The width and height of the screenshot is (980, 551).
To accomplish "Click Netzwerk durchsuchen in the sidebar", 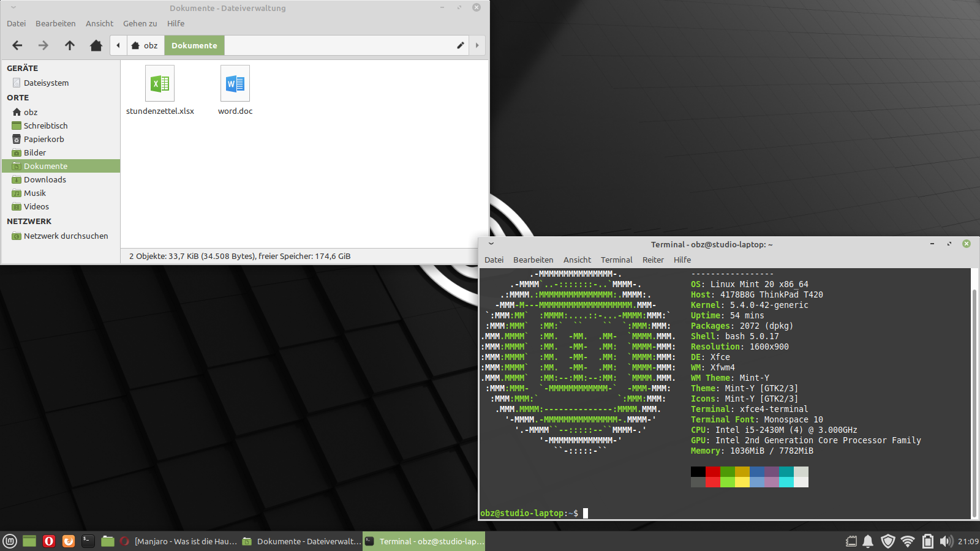I will click(61, 236).
